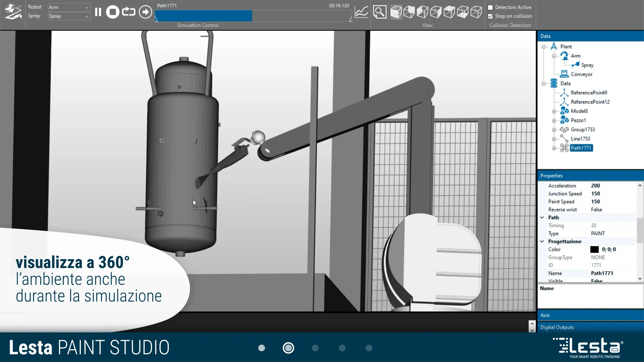Click the Name value Path1771 in Properties

[602, 273]
